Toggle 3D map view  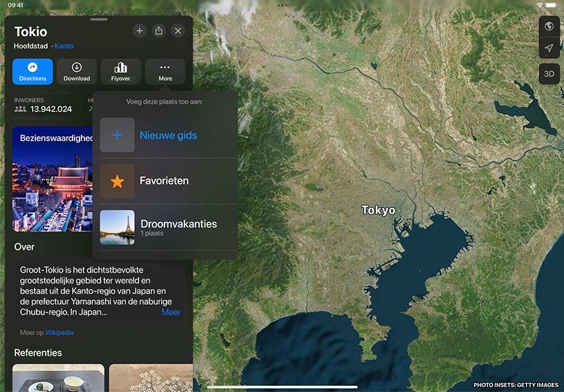pyautogui.click(x=549, y=74)
